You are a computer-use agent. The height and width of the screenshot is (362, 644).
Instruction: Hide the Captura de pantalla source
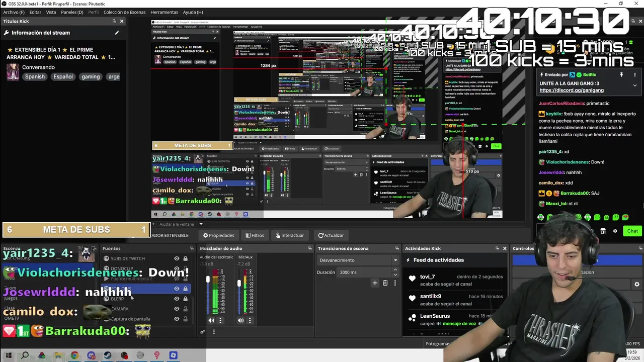click(x=177, y=319)
